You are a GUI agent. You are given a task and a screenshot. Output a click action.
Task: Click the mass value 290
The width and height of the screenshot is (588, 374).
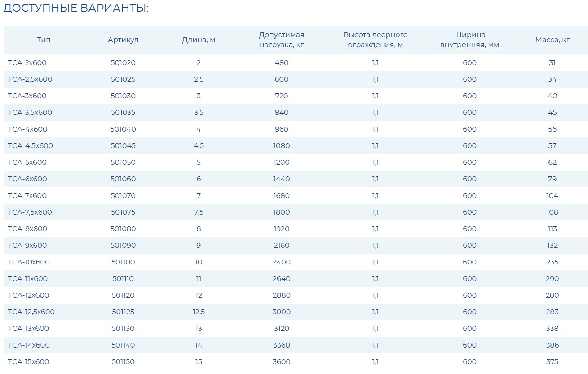pyautogui.click(x=553, y=279)
